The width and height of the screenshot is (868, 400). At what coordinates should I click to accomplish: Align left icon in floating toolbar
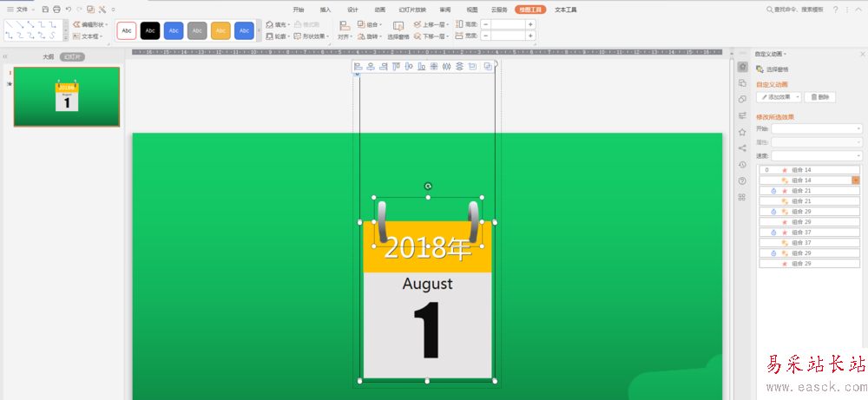point(358,67)
